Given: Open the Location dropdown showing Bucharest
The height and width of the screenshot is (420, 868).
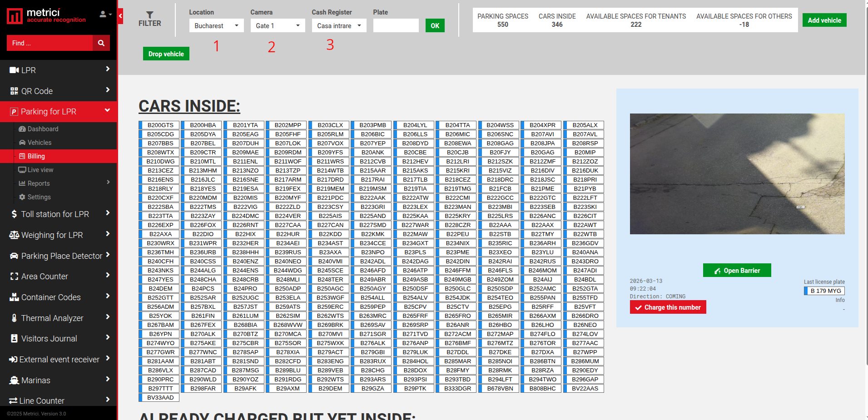Looking at the screenshot, I should point(216,25).
